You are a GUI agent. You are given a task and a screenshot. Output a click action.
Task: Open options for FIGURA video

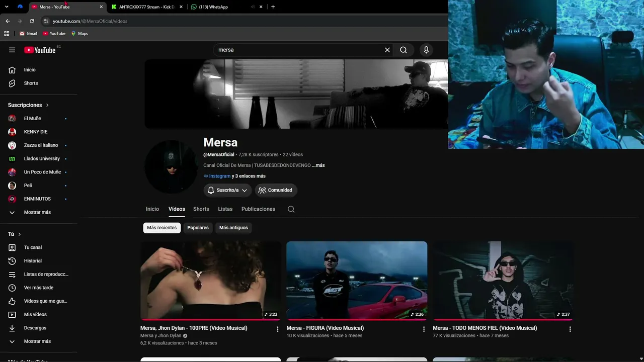pos(424,329)
